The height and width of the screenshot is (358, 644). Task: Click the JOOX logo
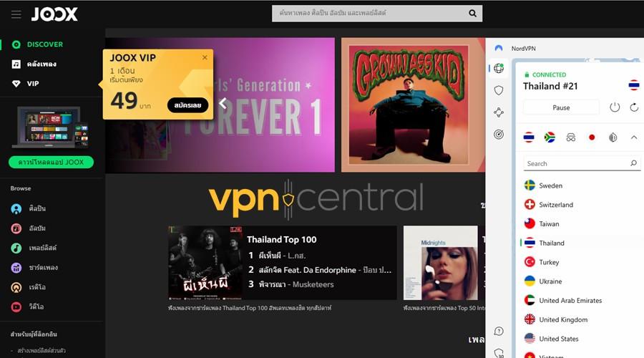tap(54, 14)
